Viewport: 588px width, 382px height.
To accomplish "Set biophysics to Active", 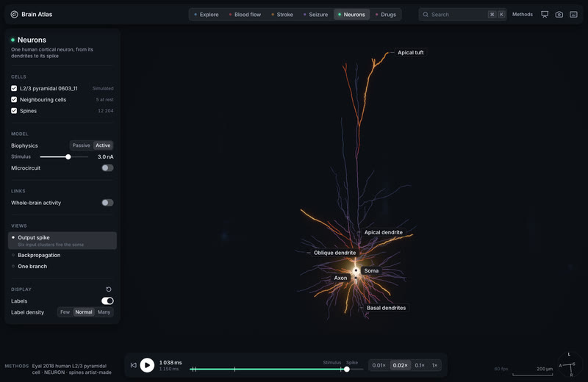I will pos(103,145).
